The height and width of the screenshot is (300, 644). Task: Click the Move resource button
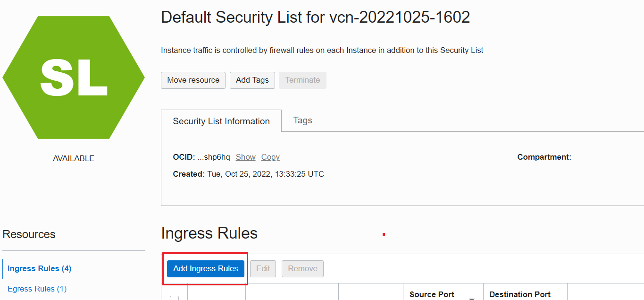click(x=193, y=80)
